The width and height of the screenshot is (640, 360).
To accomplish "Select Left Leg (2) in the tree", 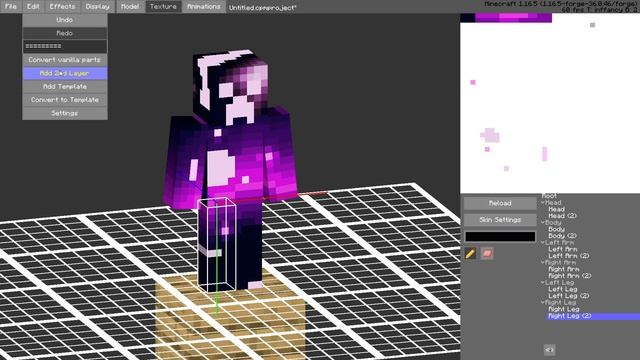I will pyautogui.click(x=569, y=296).
